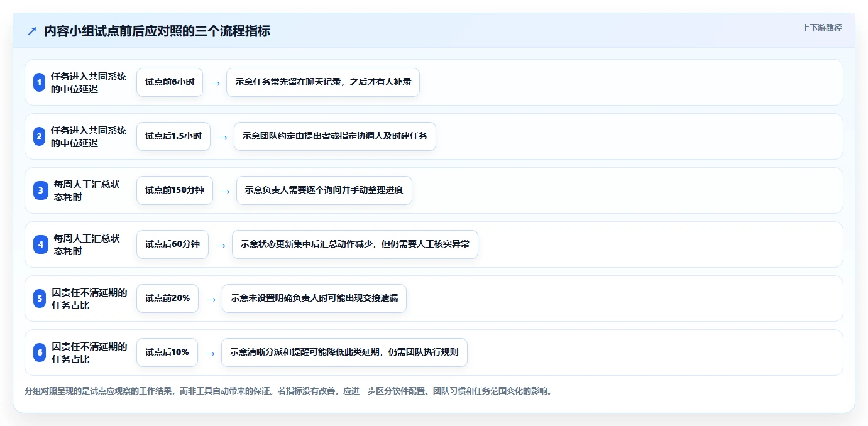Click the title 内容小组试点前后应对照的三个流程指标

pos(157,31)
